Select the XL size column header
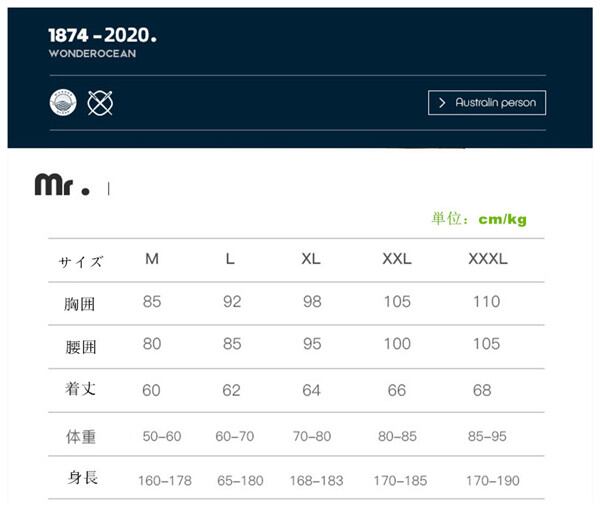600x509 pixels. pos(311,259)
